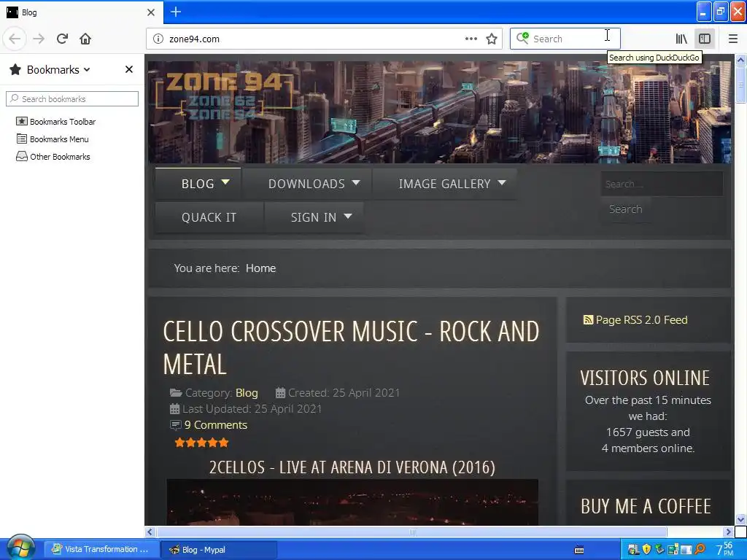Open the SIGN IN navigation menu
The width and height of the screenshot is (747, 560).
point(314,217)
